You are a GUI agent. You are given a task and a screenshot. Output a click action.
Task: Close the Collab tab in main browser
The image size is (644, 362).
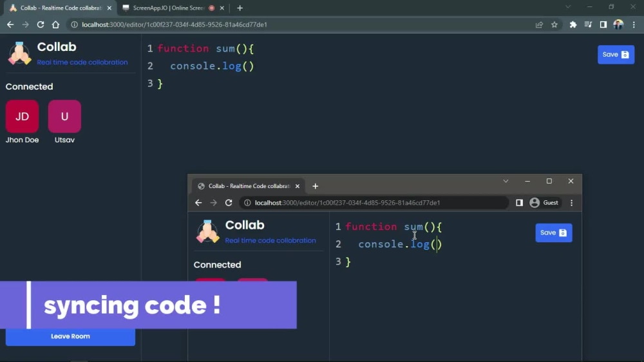(x=109, y=8)
